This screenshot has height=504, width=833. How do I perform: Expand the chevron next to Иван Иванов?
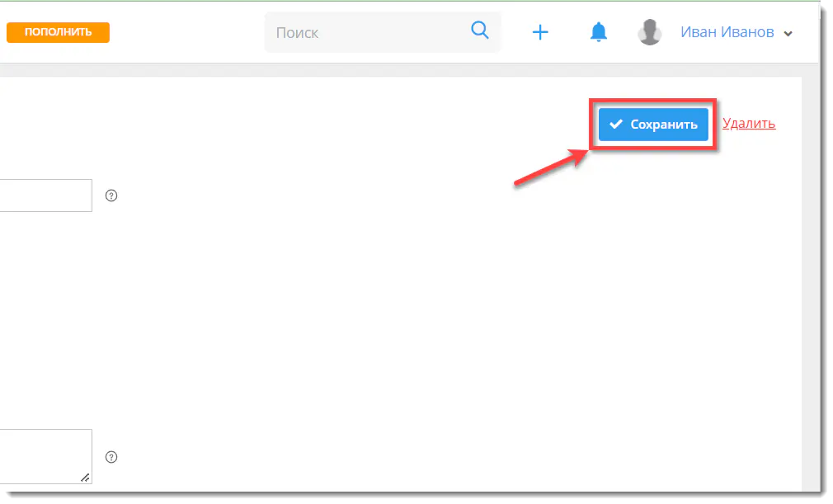click(x=788, y=34)
